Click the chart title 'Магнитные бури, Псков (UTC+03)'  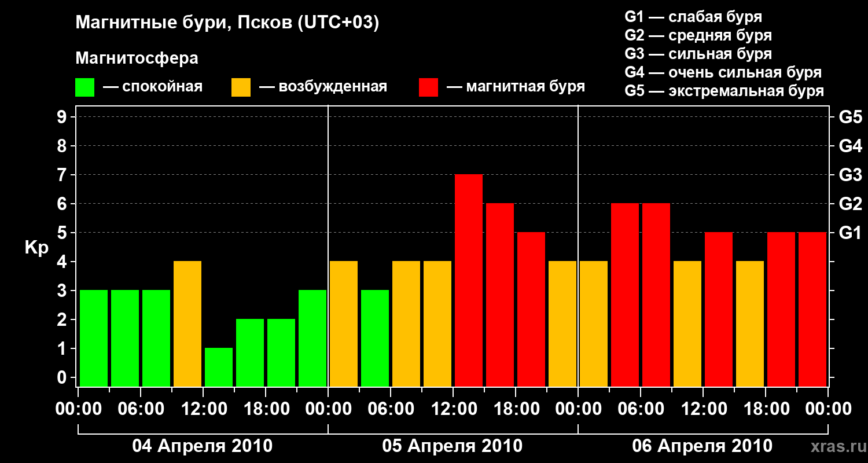(227, 24)
